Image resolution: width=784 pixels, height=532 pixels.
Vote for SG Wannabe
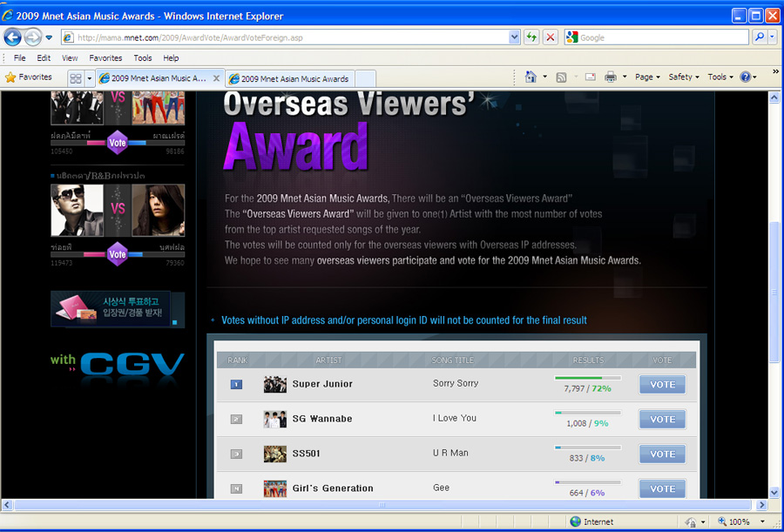(663, 420)
